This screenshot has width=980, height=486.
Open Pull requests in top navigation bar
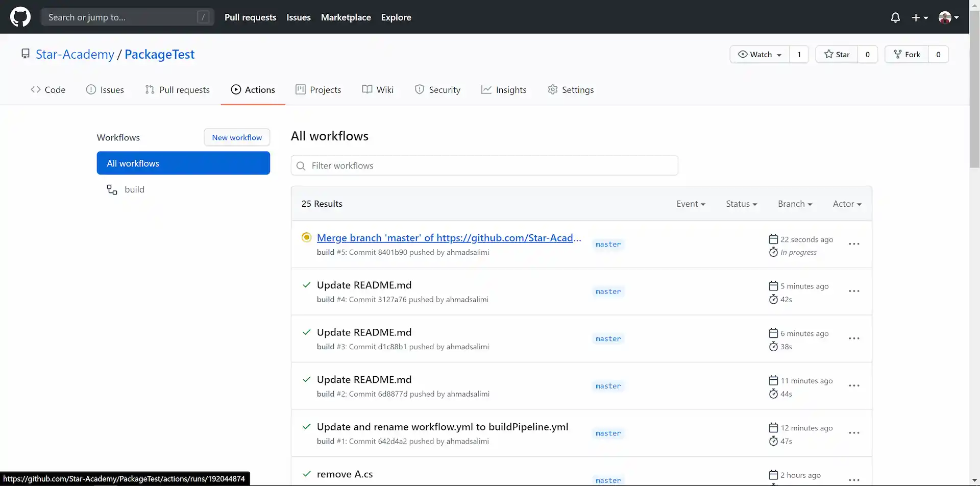tap(250, 17)
